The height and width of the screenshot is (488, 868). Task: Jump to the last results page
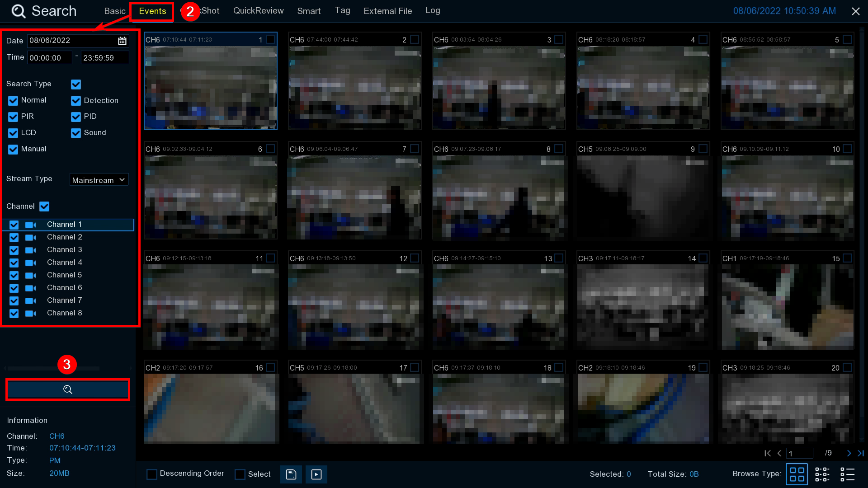[x=861, y=453]
